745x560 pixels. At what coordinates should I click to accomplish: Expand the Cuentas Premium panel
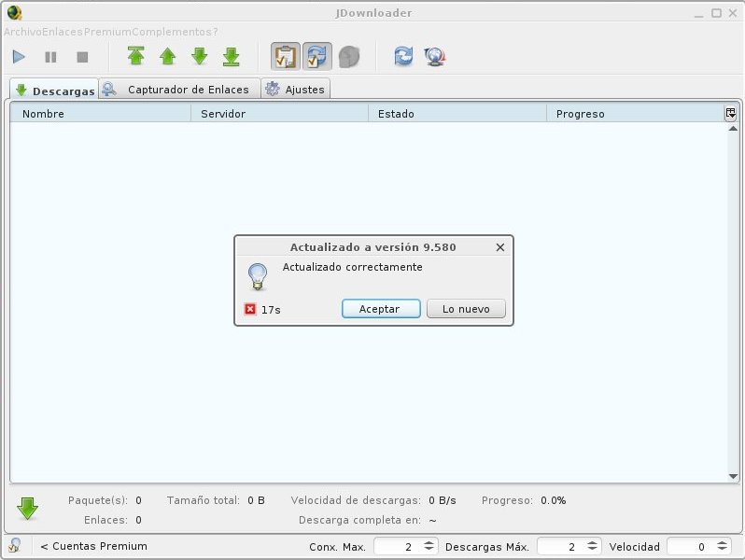94,546
